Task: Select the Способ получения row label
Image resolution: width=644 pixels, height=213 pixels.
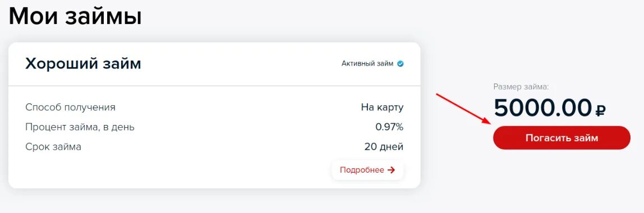Action: (x=70, y=108)
